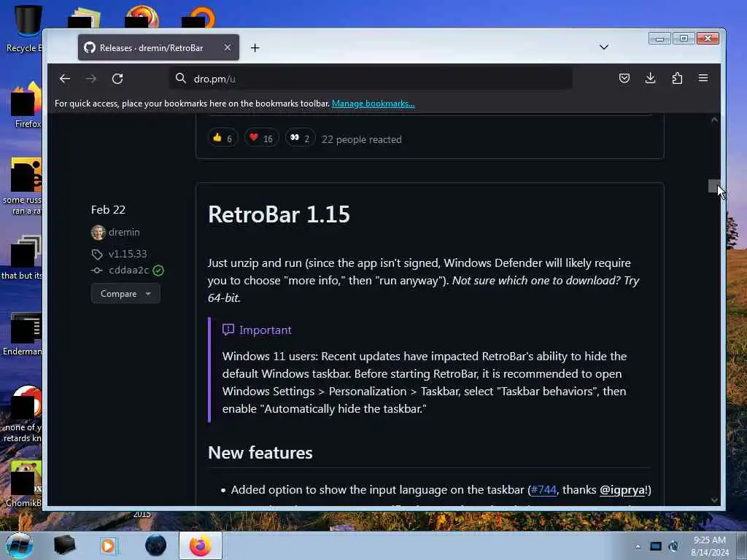Reload the page with the refresh icon
747x560 pixels.
[117, 79]
